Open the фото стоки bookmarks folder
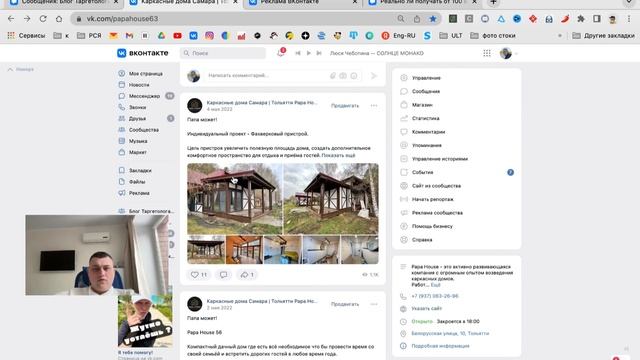 pyautogui.click(x=493, y=36)
